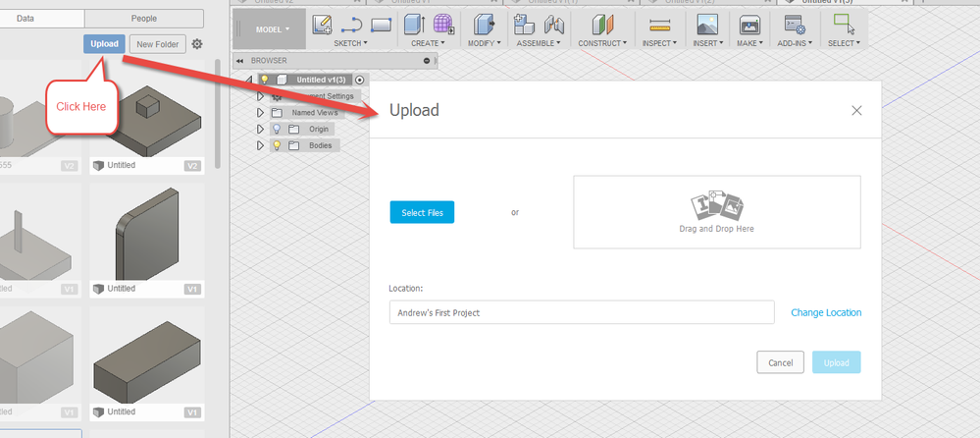The height and width of the screenshot is (438, 980).
Task: Open the MAKE dropdown menu
Action: (x=750, y=43)
